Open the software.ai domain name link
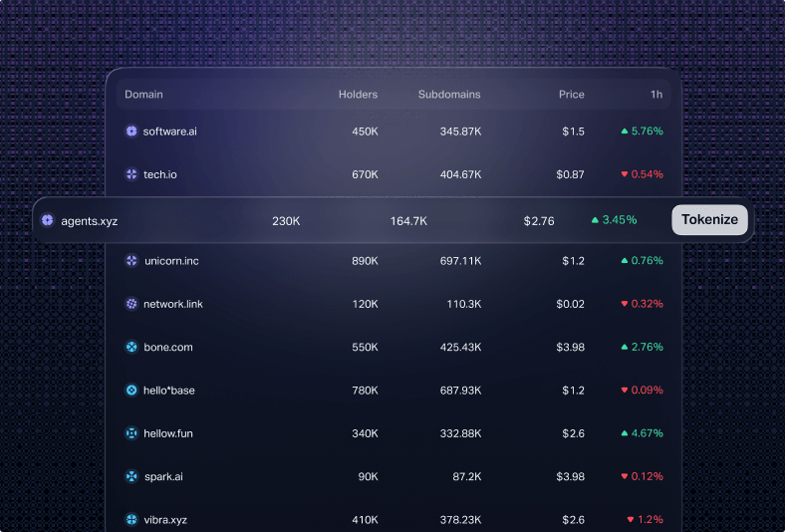785x532 pixels. click(169, 132)
